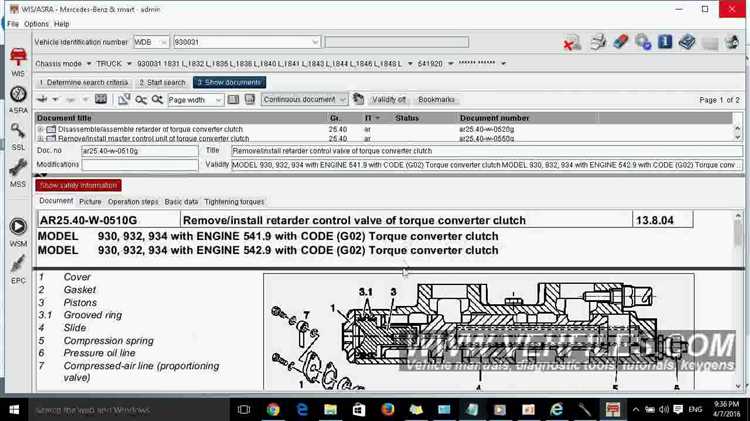Click the blue book icon in top toolbar
Image resolution: width=750 pixels, height=421 pixels.
[x=687, y=42]
